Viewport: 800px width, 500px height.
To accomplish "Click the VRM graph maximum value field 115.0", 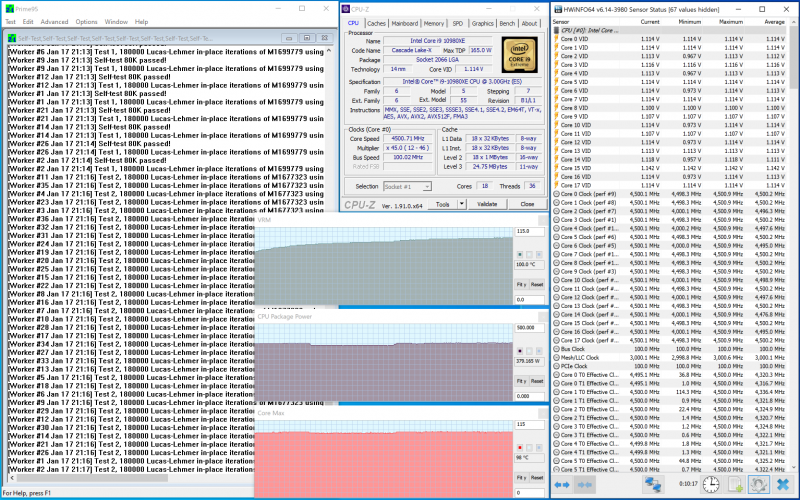I will (x=530, y=231).
